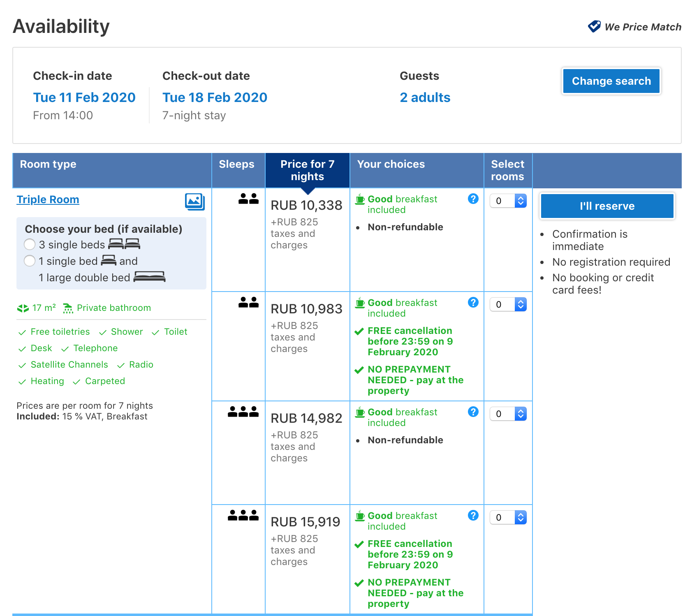The image size is (699, 616).
Task: Open room quantity dropdown for RUB 15,919
Action: [508, 517]
